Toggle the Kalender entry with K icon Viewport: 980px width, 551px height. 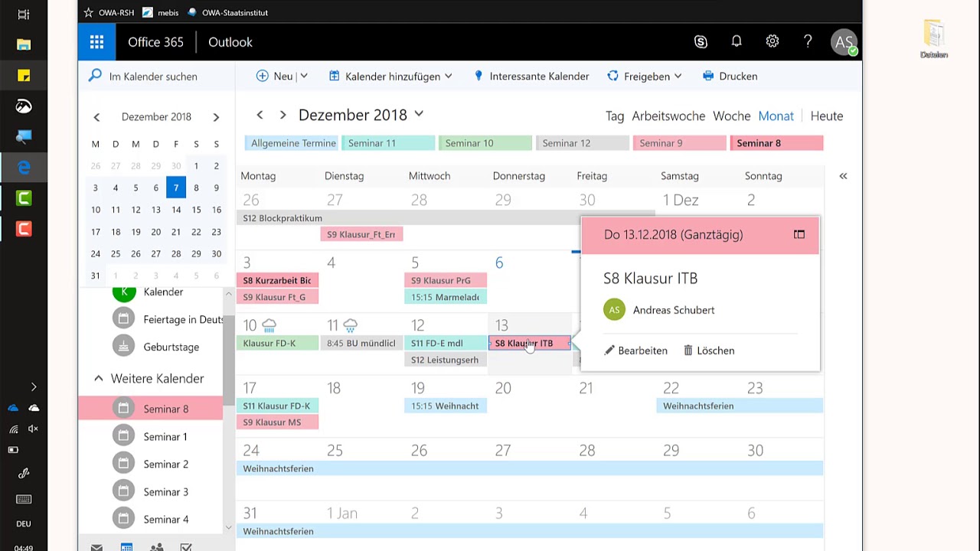(x=151, y=292)
